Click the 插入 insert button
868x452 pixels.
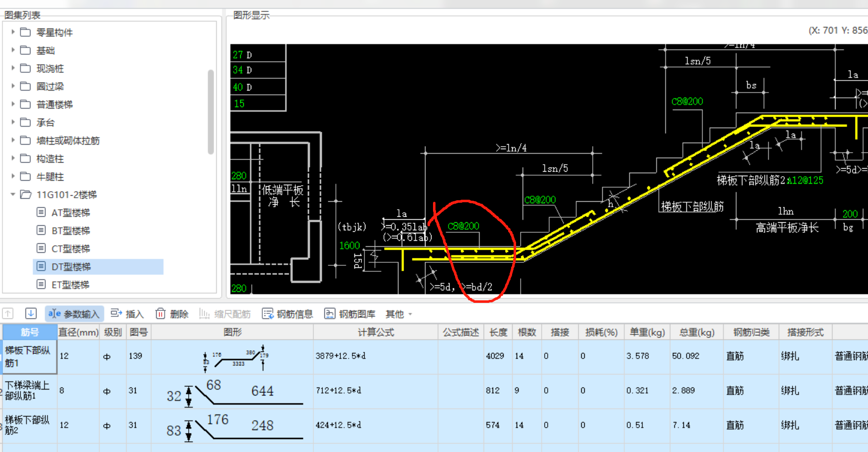tap(127, 314)
